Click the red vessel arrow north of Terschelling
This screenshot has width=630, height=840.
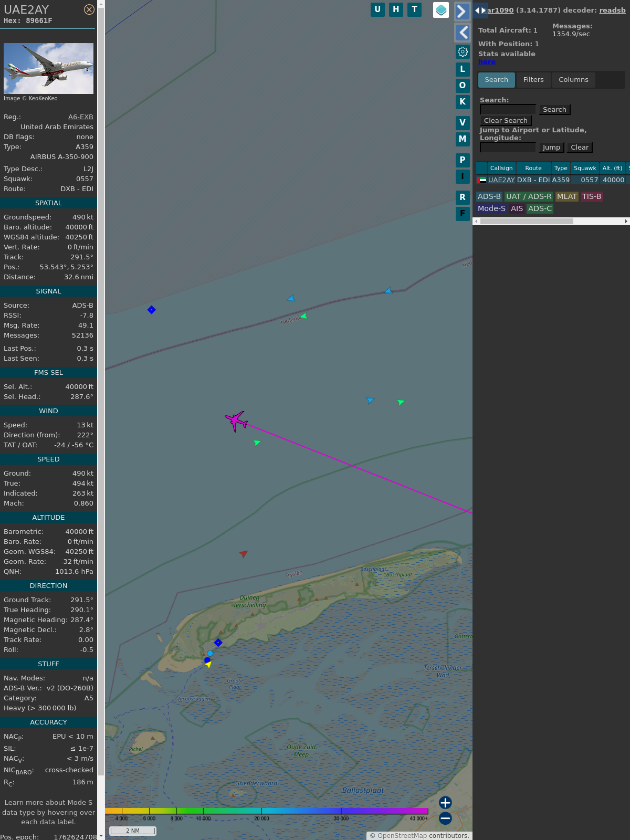pyautogui.click(x=244, y=553)
